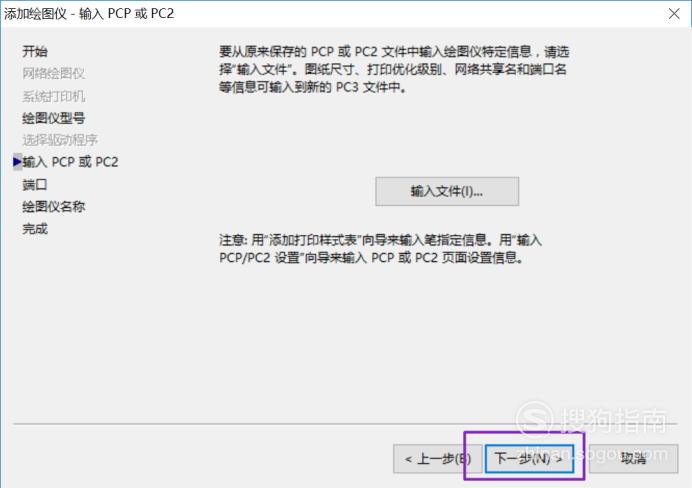Click the Sogou circular S watermark logo
The image size is (692, 488).
pos(535,419)
